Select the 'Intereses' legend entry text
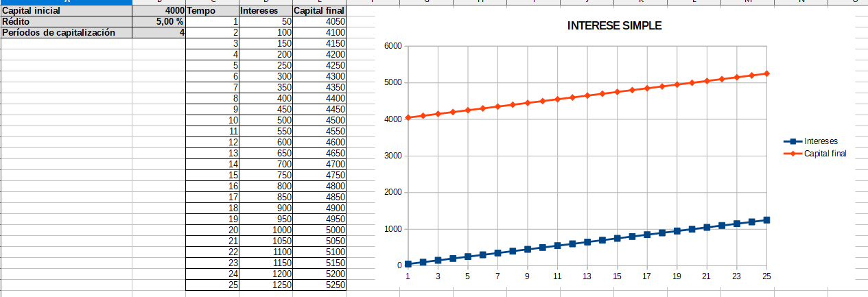 point(821,141)
